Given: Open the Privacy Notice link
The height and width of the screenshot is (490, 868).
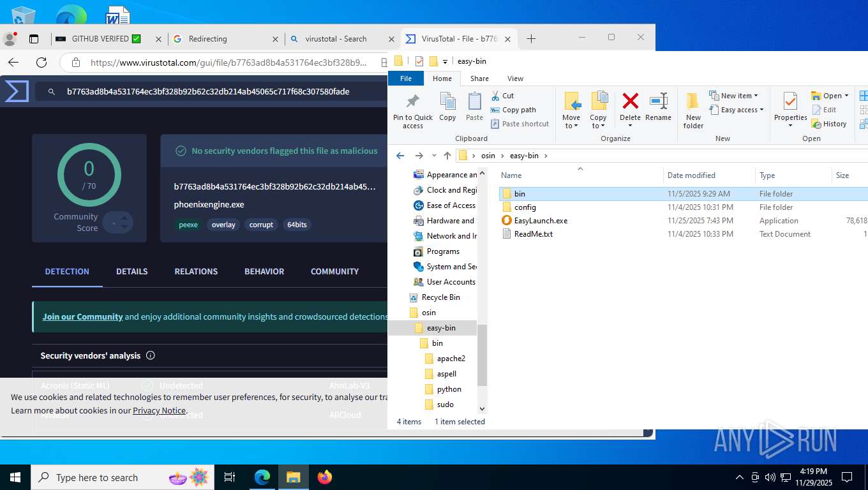Looking at the screenshot, I should pos(159,410).
